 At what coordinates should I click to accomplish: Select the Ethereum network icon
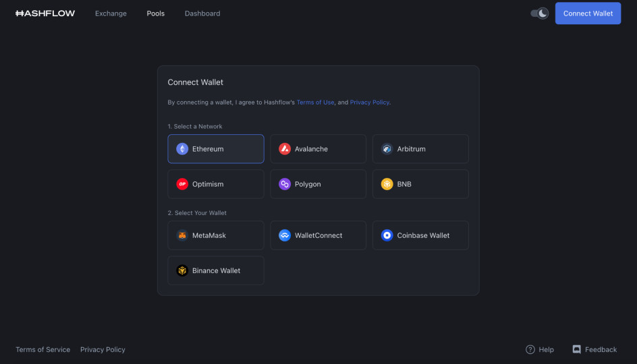coord(182,149)
